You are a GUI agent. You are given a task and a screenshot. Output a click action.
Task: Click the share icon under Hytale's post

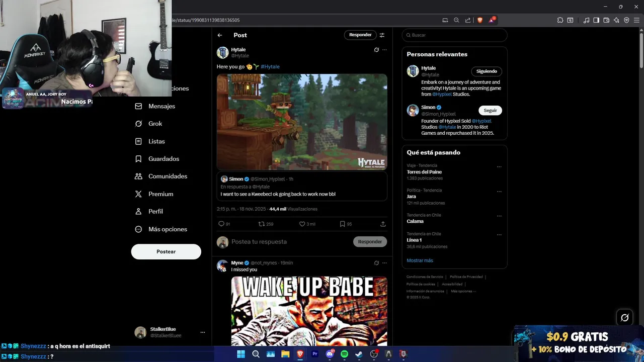pyautogui.click(x=383, y=224)
